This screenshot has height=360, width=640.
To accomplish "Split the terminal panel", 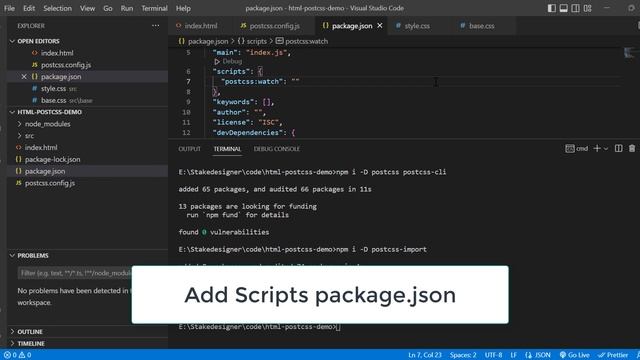I will (618, 149).
